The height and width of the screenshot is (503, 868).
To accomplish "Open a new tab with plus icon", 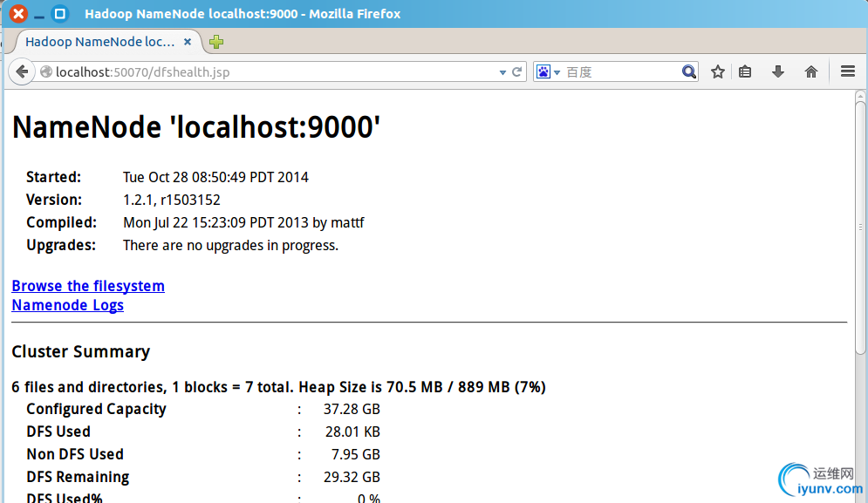I will pos(215,42).
